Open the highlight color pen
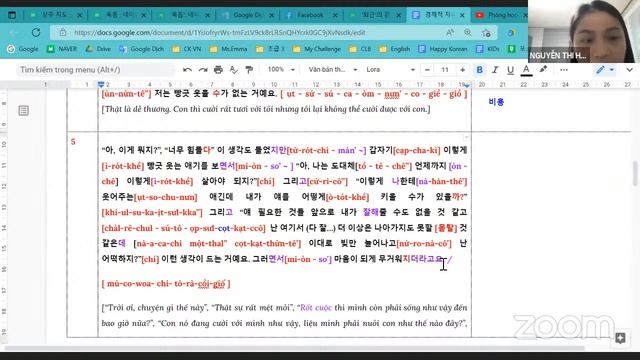The width and height of the screenshot is (640, 360). 543,69
